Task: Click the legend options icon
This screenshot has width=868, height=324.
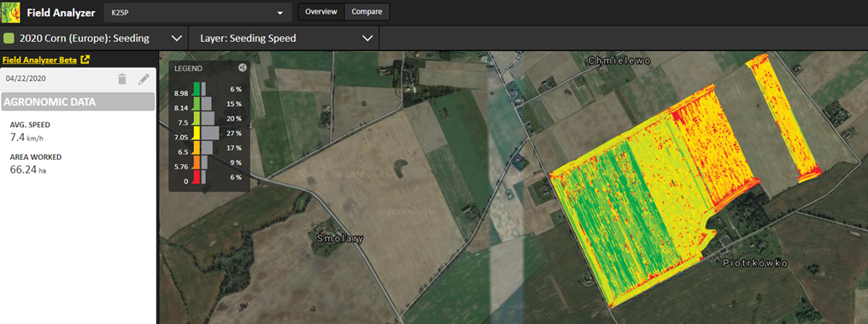Action: (x=242, y=68)
